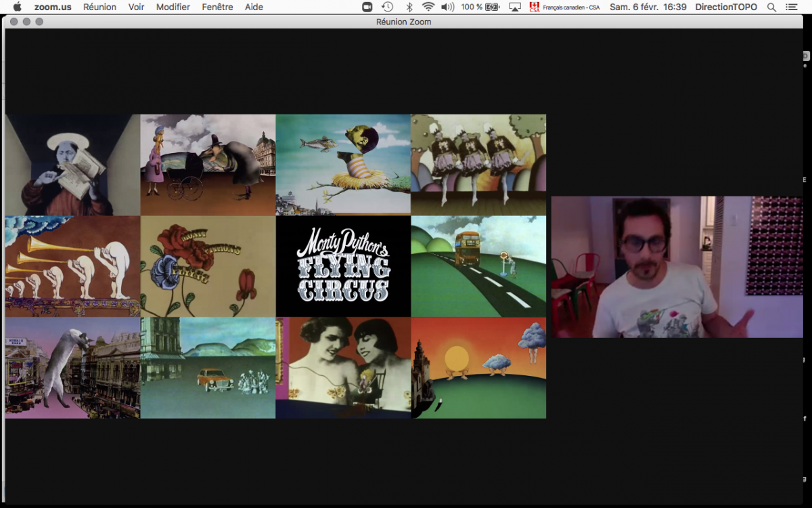Open the Aide menu
This screenshot has width=812, height=508.
[254, 7]
